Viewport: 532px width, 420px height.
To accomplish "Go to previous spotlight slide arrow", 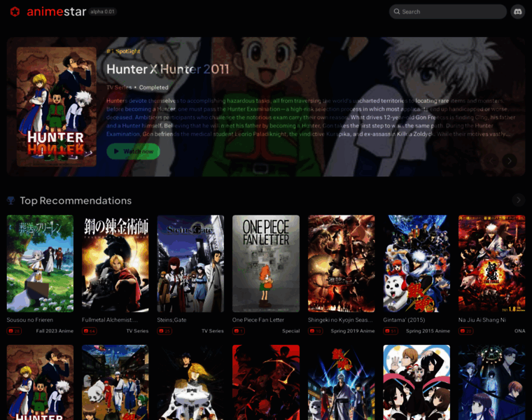I will tap(493, 161).
